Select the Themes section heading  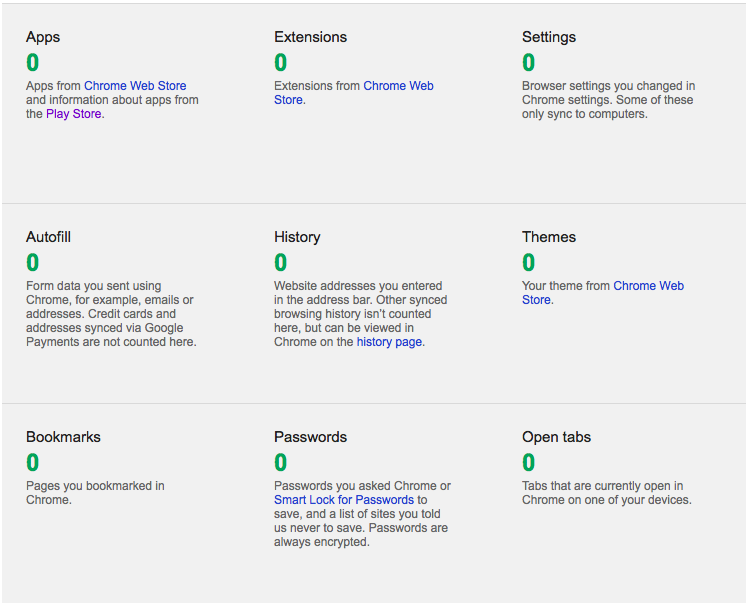(x=548, y=237)
